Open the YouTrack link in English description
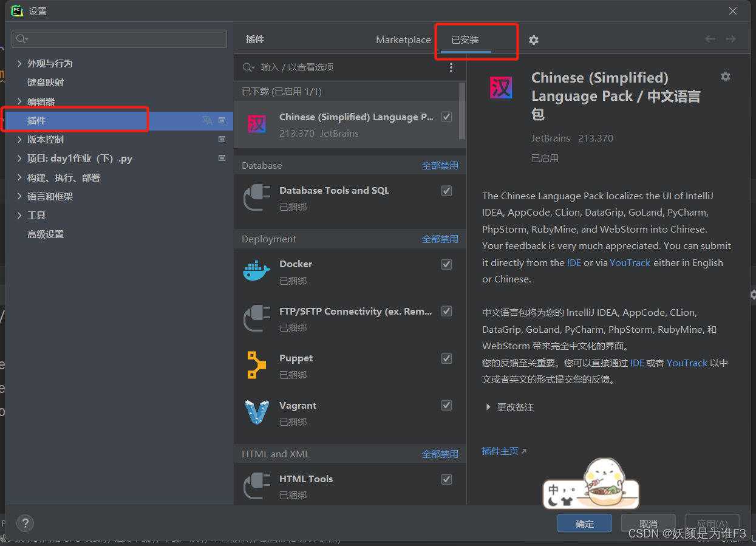The height and width of the screenshot is (546, 756). [x=630, y=262]
